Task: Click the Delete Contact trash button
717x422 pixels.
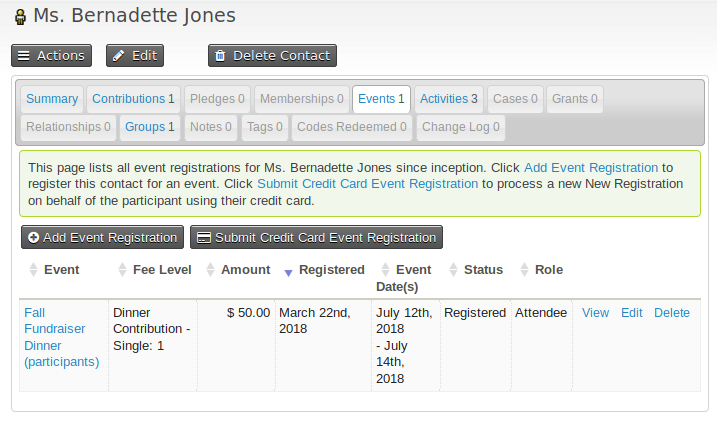Action: (272, 56)
